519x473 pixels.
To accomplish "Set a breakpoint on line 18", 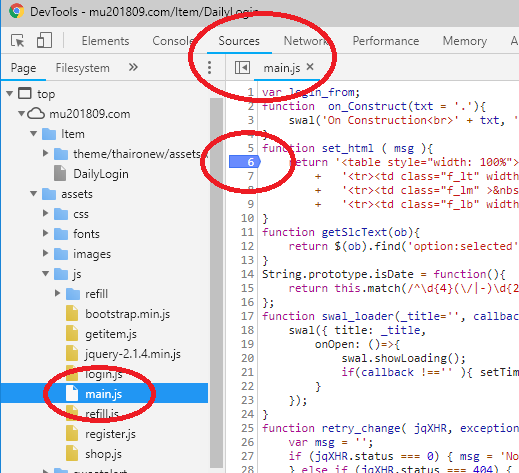I will point(247,330).
